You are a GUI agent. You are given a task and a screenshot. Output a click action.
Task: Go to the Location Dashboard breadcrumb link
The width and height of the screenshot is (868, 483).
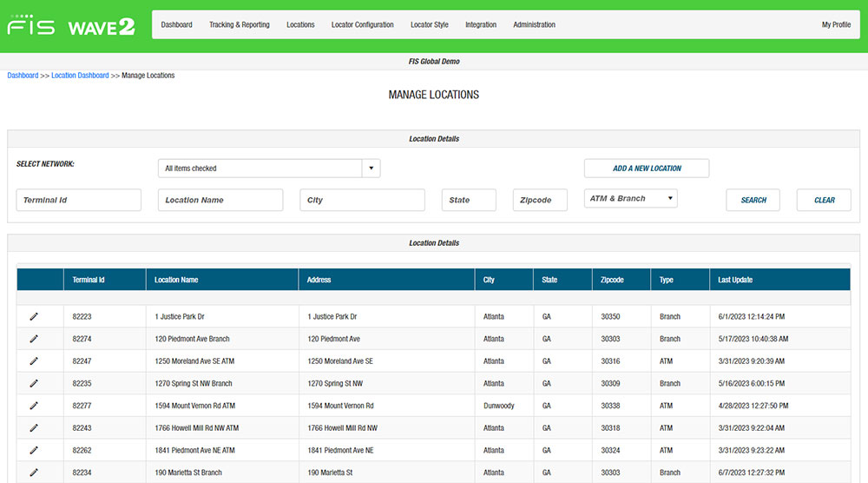pyautogui.click(x=80, y=76)
